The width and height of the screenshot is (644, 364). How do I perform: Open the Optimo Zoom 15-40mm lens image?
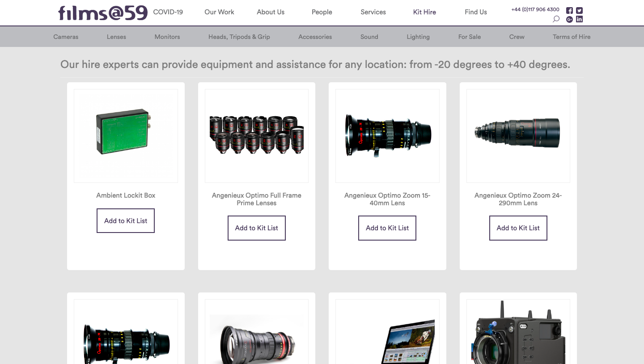coord(387,136)
